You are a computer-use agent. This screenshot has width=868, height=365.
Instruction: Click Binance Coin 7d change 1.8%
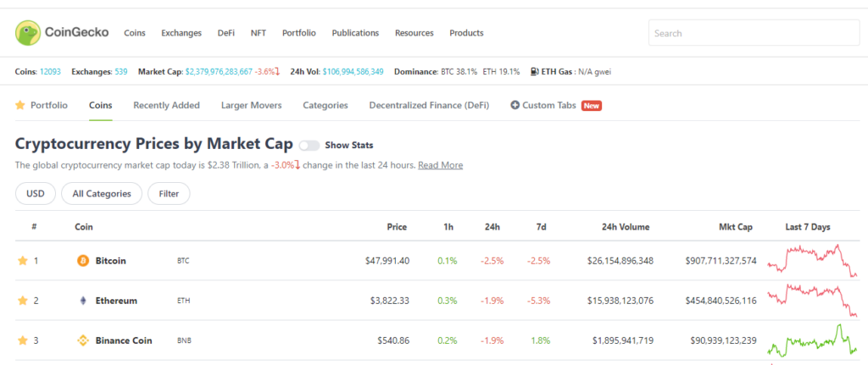coord(541,340)
